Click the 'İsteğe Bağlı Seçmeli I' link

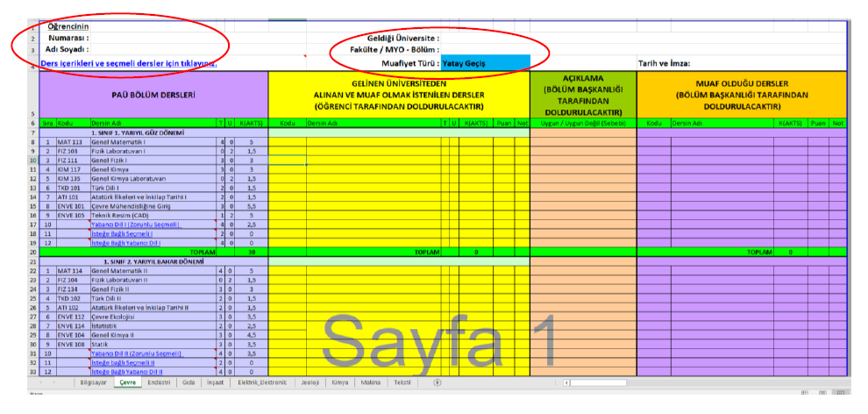[x=123, y=234]
